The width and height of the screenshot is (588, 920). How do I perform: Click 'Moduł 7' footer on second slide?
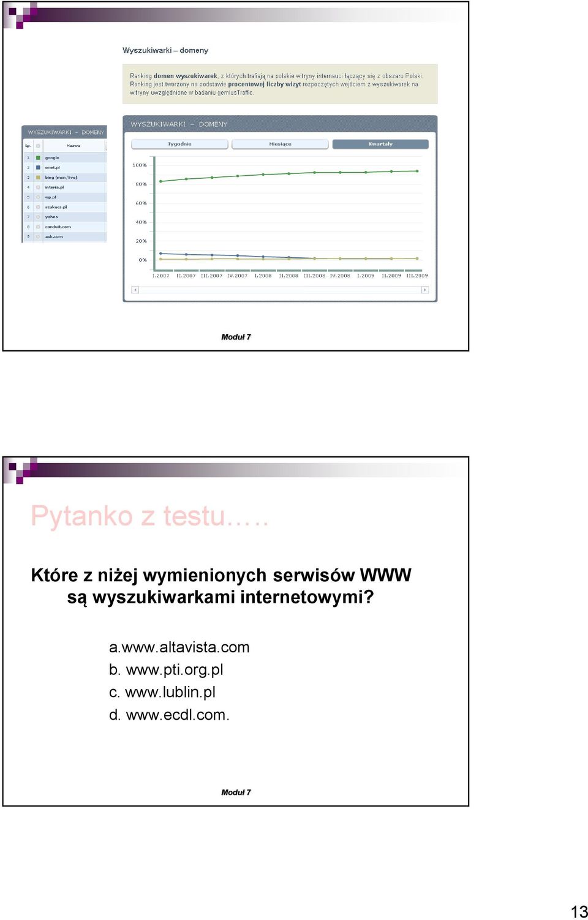(236, 792)
